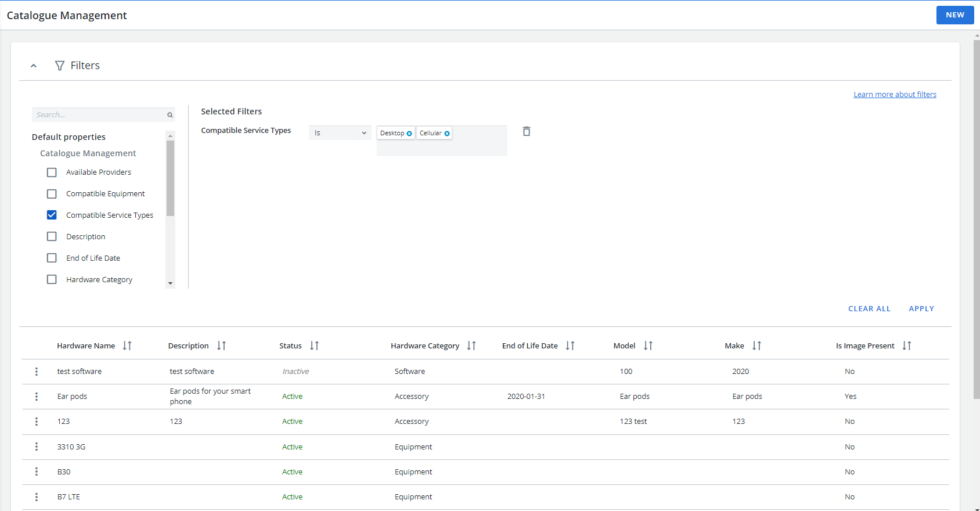Open row menu for test software

click(x=37, y=372)
